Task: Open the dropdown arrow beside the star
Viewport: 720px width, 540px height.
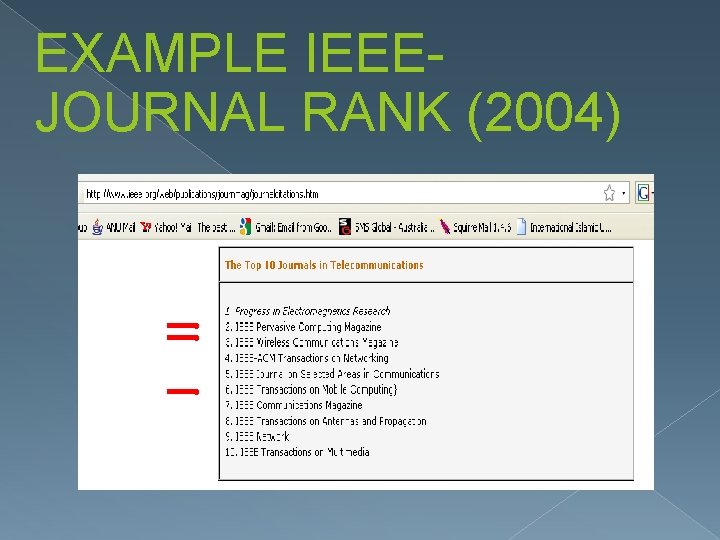Action: [624, 193]
